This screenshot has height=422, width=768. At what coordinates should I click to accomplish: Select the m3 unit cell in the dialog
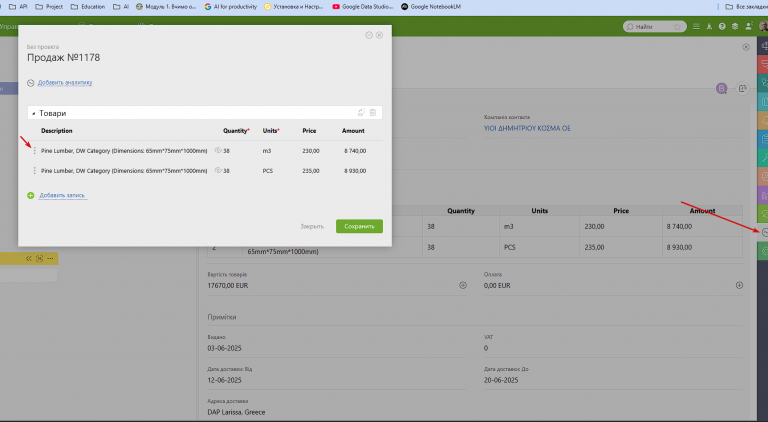click(267, 151)
